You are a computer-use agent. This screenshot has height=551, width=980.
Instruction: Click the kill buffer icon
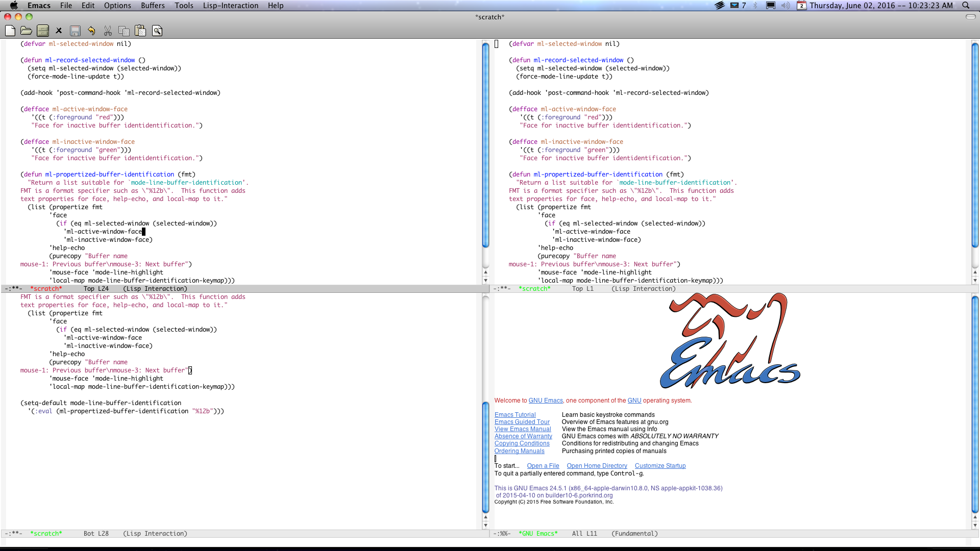pos(59,30)
